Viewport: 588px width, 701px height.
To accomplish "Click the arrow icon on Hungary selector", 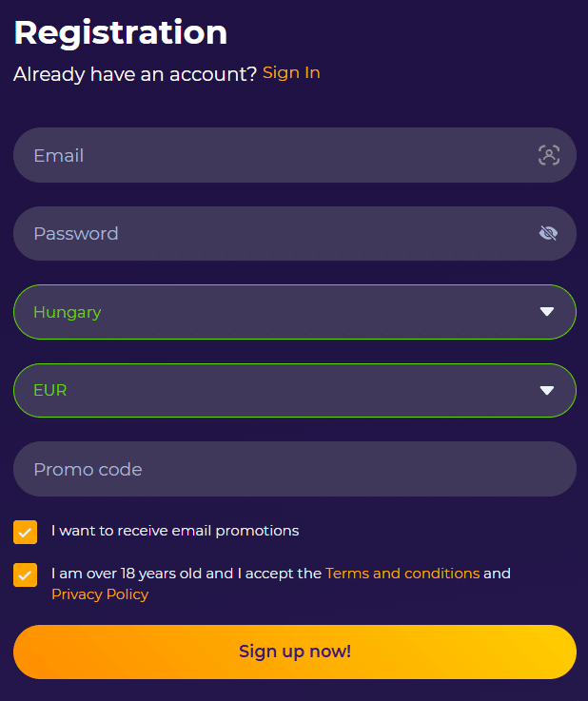I will pos(547,312).
